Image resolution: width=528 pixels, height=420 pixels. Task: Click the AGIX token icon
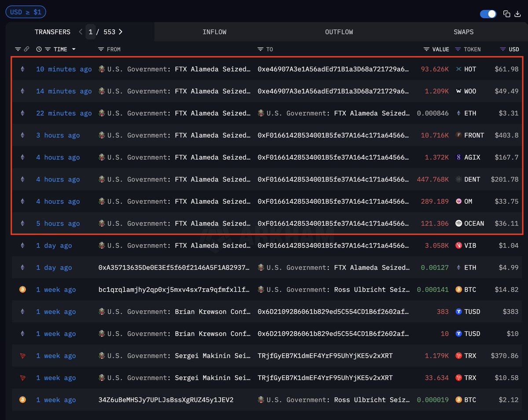click(x=459, y=157)
